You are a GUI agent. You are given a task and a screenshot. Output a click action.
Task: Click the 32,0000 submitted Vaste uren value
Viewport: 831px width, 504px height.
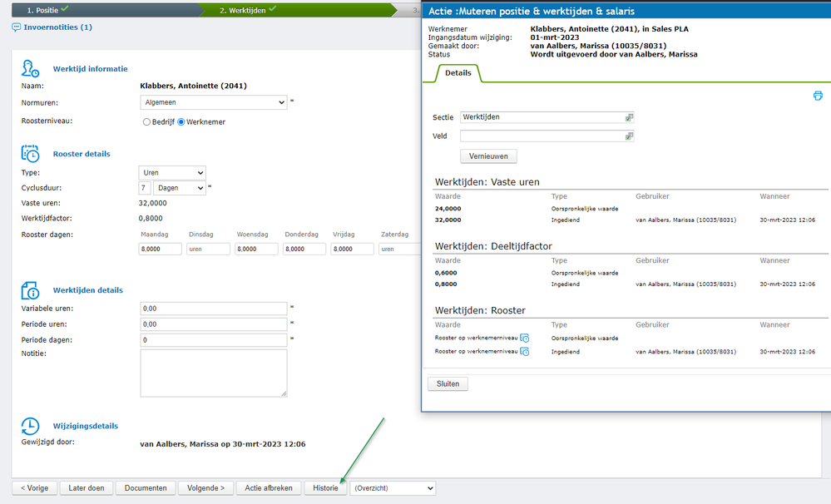[x=448, y=220]
